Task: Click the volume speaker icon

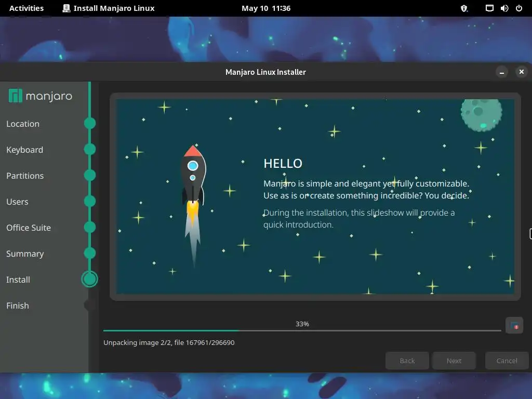Action: 504,8
